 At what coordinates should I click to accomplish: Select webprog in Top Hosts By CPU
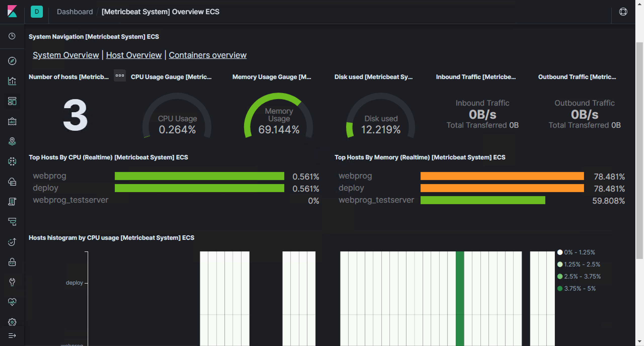pyautogui.click(x=49, y=176)
